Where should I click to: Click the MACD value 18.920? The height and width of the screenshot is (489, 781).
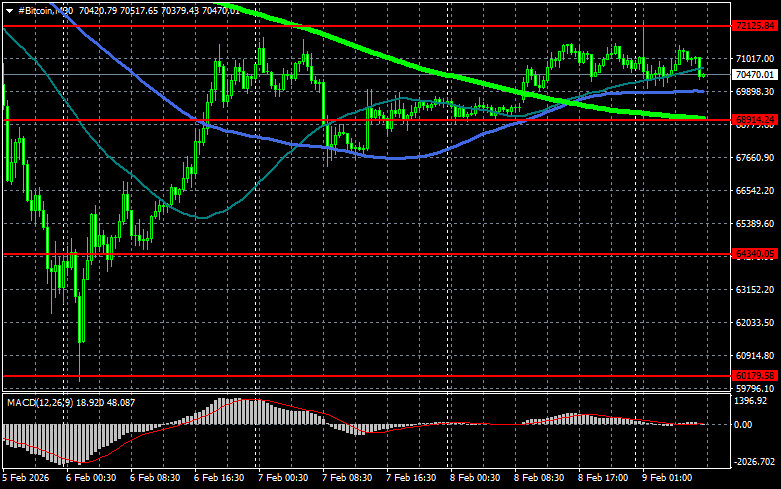[x=90, y=402]
